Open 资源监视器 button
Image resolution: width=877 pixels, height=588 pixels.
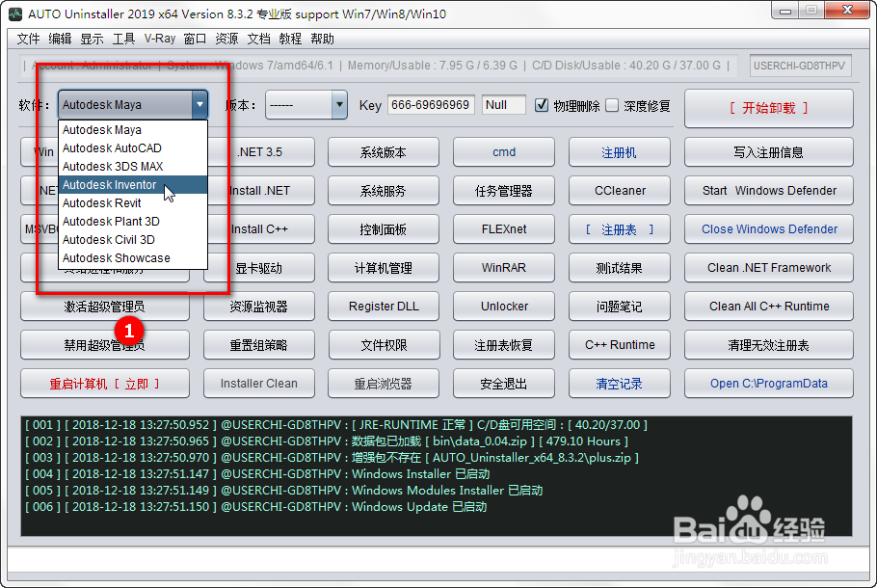pos(258,307)
